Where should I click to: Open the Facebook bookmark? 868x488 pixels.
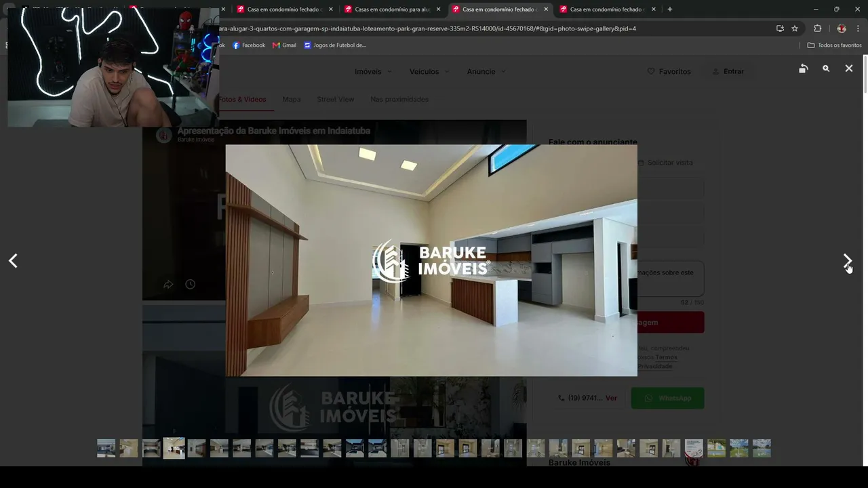[x=249, y=45]
